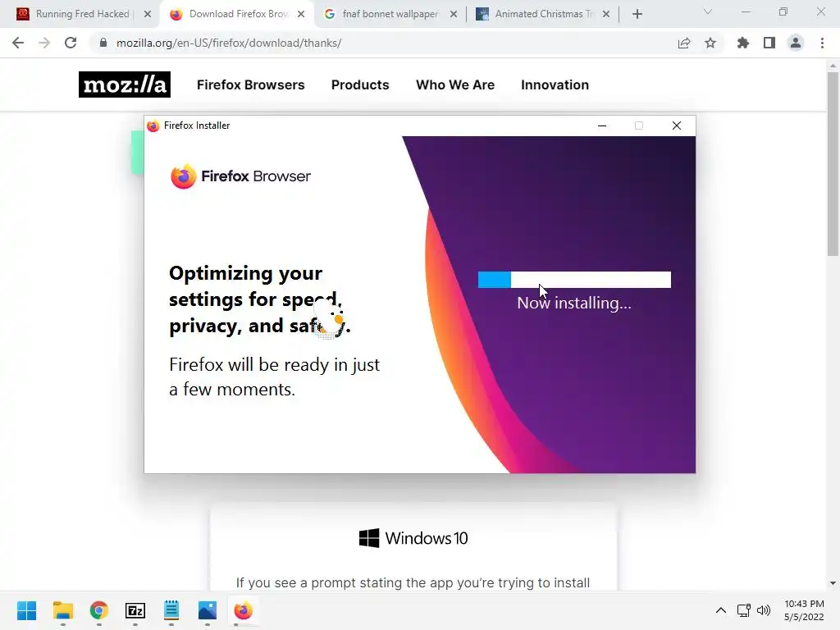Click 'Optimizing your settings' heading
This screenshot has width=840, height=630.
(260, 299)
